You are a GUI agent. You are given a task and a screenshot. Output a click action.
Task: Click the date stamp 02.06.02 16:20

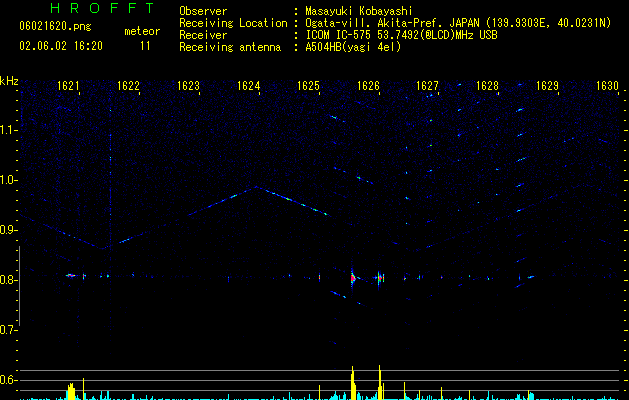61,46
